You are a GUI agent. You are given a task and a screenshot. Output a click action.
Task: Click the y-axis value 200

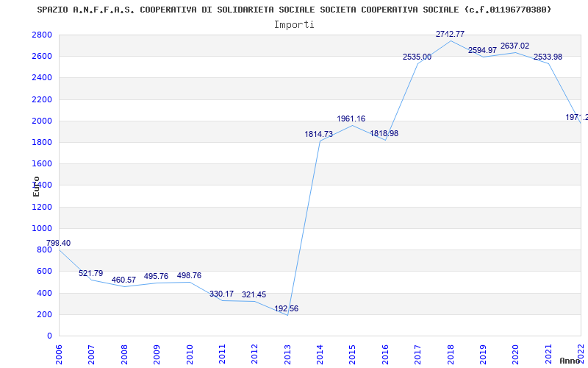pyautogui.click(x=45, y=314)
